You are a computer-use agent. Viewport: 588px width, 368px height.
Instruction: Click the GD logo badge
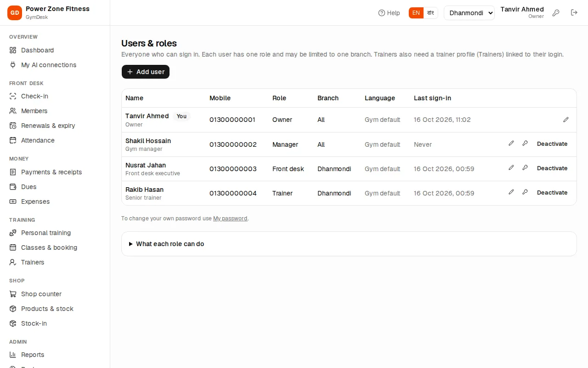(x=15, y=13)
